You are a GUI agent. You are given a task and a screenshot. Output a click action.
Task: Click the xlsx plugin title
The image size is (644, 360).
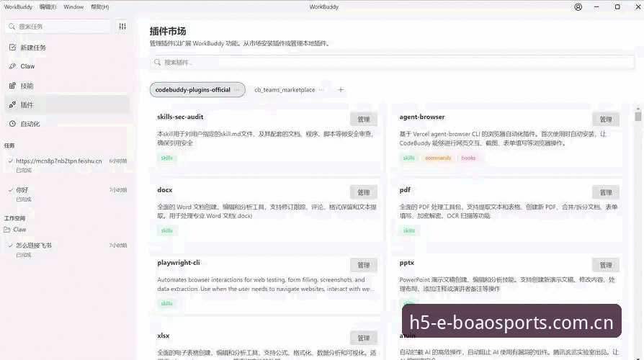pyautogui.click(x=163, y=336)
